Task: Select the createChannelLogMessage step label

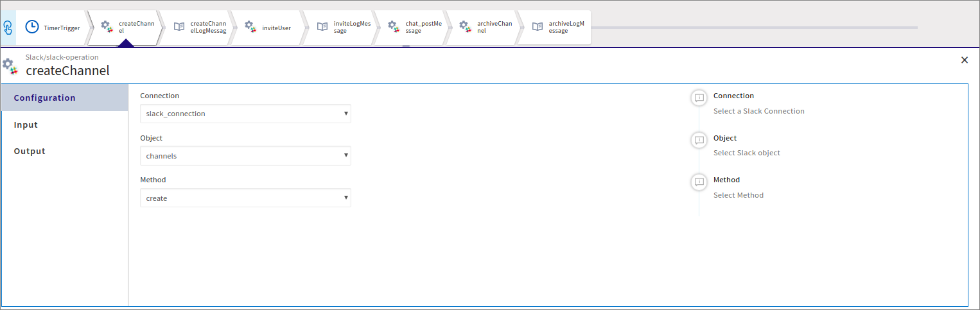Action: (209, 27)
